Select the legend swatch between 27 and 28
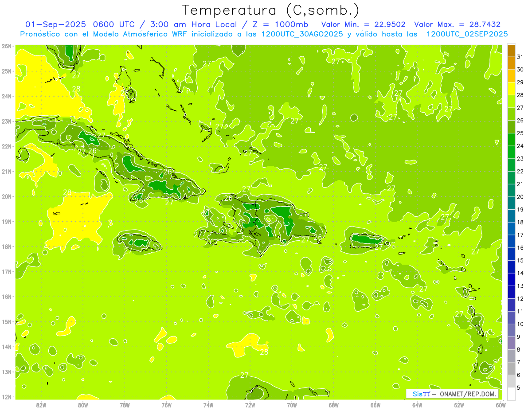Screen dimensions: 532x411 [511, 101]
